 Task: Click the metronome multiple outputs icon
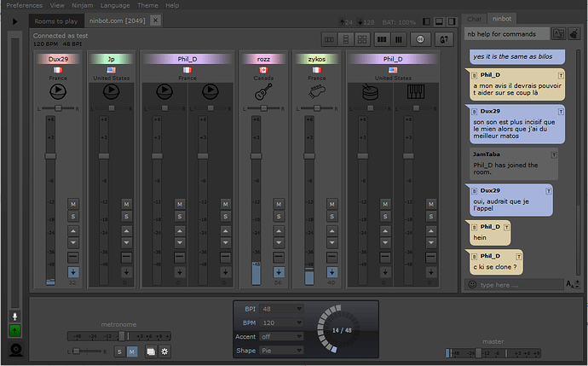(x=151, y=351)
